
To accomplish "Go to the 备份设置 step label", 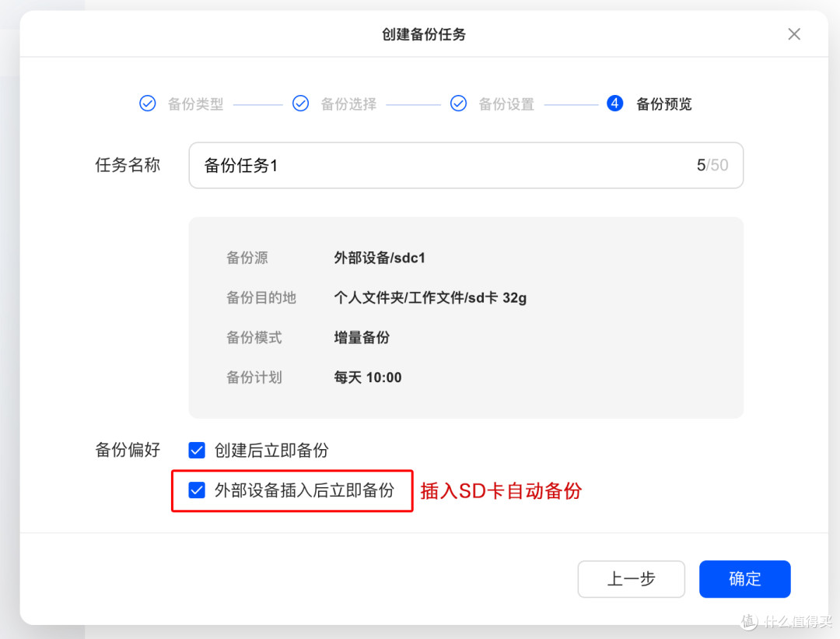I will [506, 104].
